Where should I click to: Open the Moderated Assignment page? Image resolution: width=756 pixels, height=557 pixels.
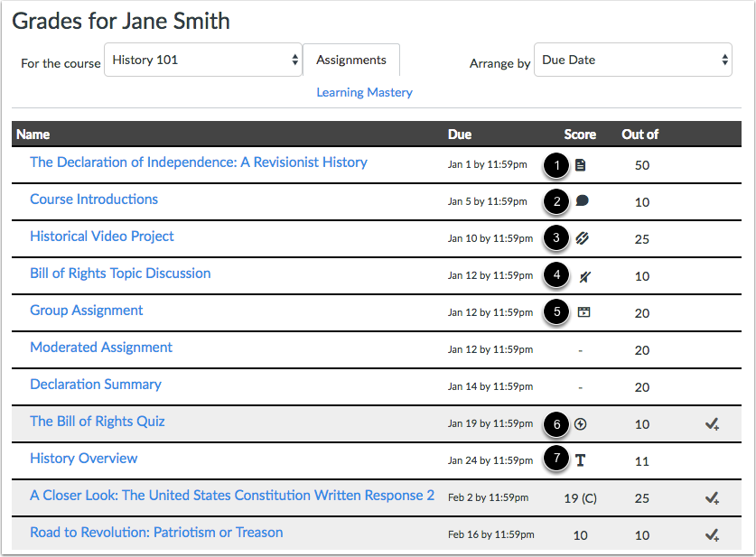pos(101,347)
